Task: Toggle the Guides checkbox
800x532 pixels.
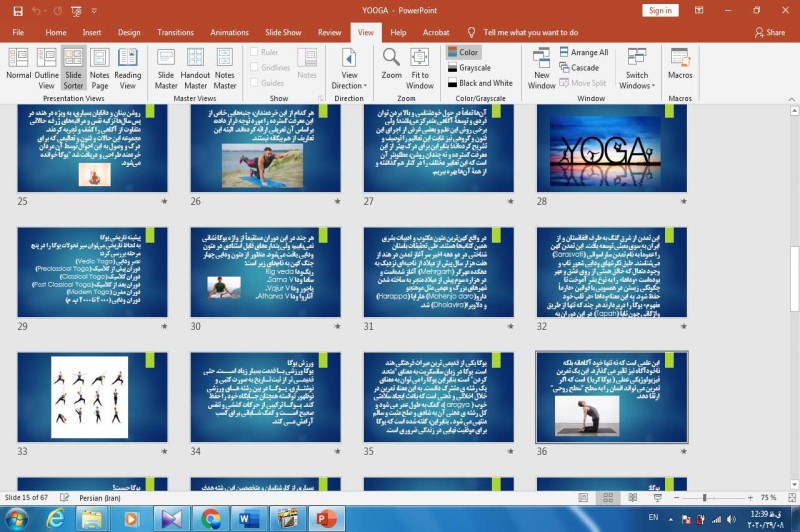Action: click(253, 83)
